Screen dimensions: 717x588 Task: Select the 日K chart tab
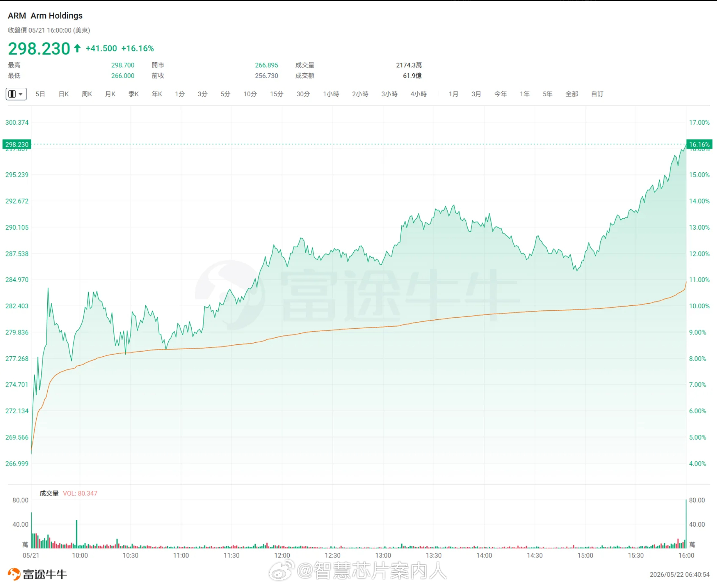[64, 94]
